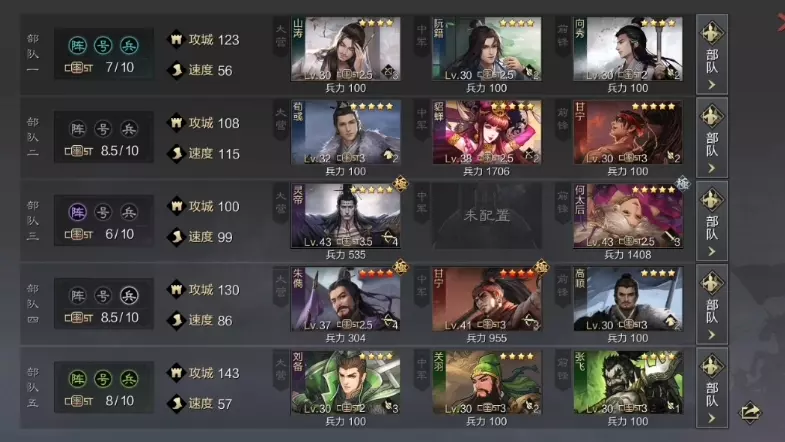Expand the 部队 arrow panel for 部队三
The width and height of the screenshot is (785, 442).
pos(712,221)
